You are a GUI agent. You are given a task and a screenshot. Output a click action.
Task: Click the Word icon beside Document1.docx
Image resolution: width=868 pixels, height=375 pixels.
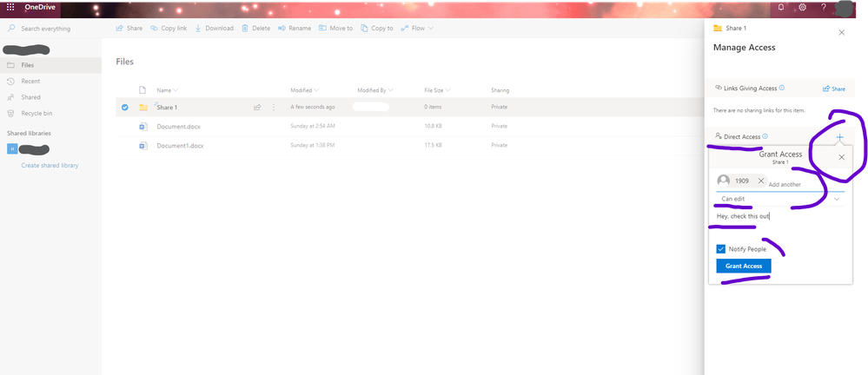click(142, 146)
